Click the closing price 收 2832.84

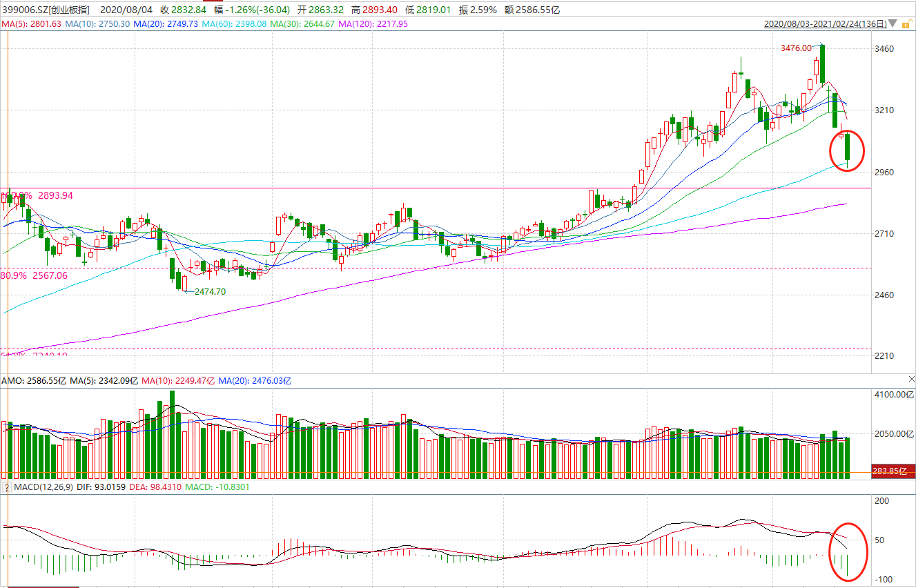[x=183, y=9]
